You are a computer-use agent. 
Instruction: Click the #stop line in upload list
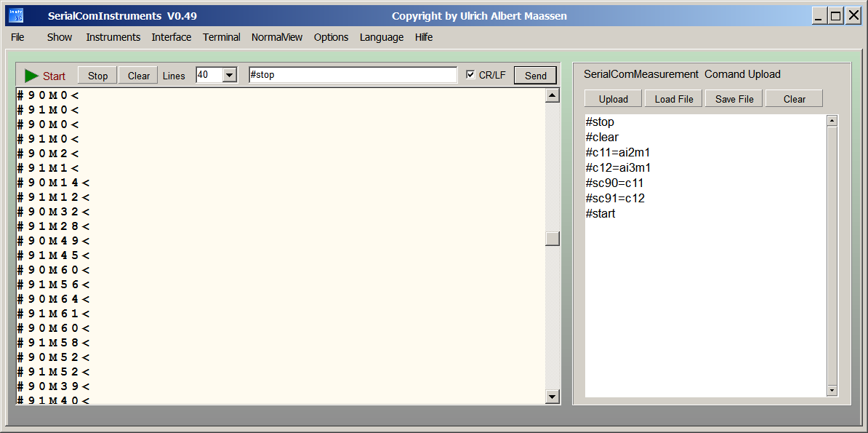click(x=600, y=122)
